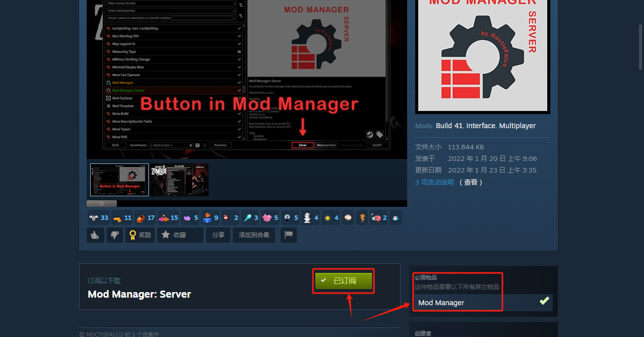This screenshot has height=337, width=644.
Task: Open the Interface tag link
Action: [481, 126]
